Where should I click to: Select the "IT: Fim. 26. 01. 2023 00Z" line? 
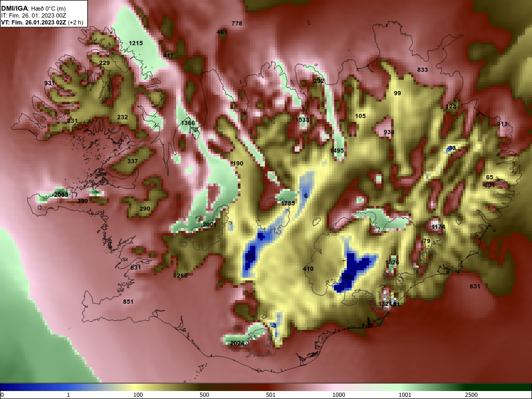(33, 15)
